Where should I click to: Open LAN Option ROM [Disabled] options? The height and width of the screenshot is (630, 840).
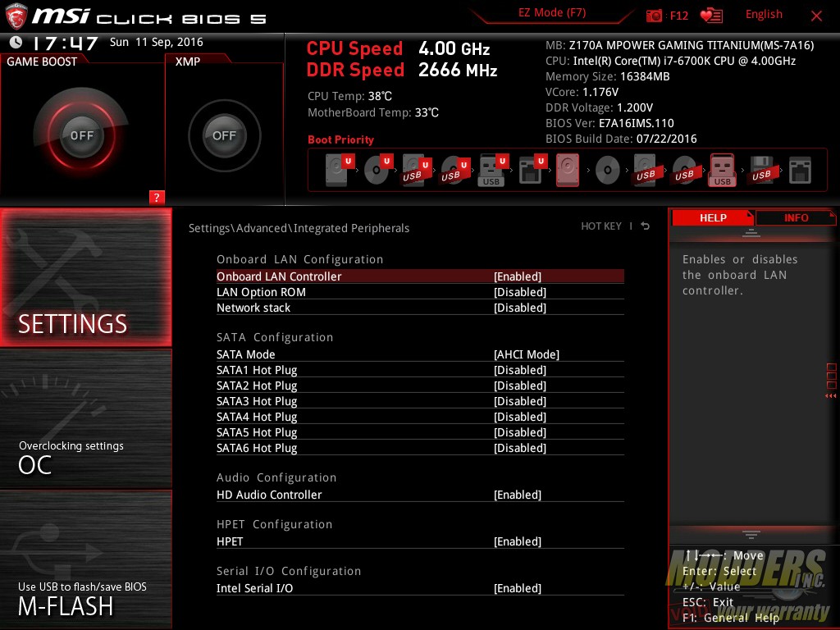click(520, 292)
